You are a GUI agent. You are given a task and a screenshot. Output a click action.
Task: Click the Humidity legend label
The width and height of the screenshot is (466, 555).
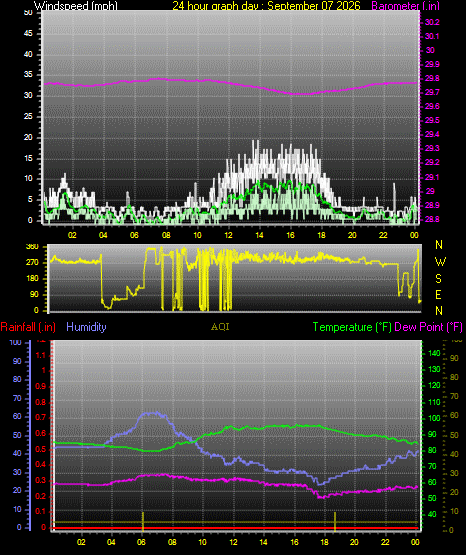coord(86,327)
